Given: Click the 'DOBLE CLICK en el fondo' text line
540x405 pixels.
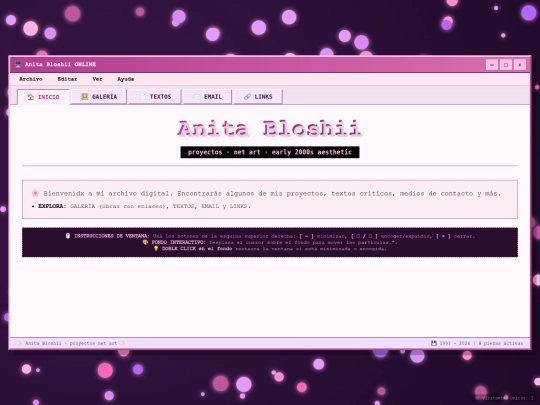Looking at the screenshot, I should (274, 249).
